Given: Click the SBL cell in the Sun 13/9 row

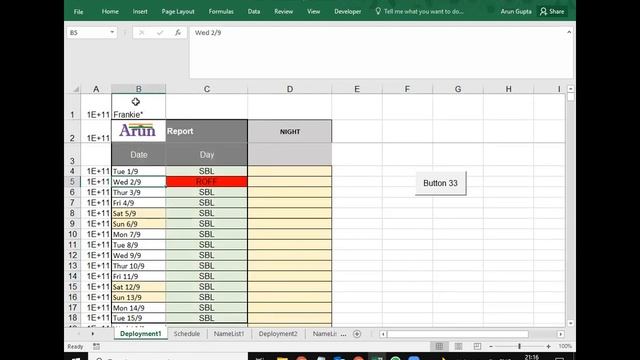Looking at the screenshot, I should (207, 297).
